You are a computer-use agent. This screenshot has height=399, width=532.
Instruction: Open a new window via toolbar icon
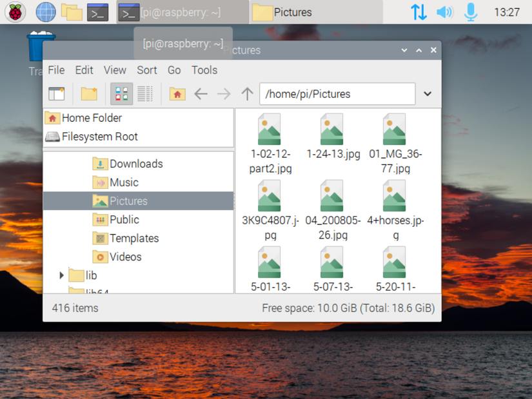click(57, 94)
